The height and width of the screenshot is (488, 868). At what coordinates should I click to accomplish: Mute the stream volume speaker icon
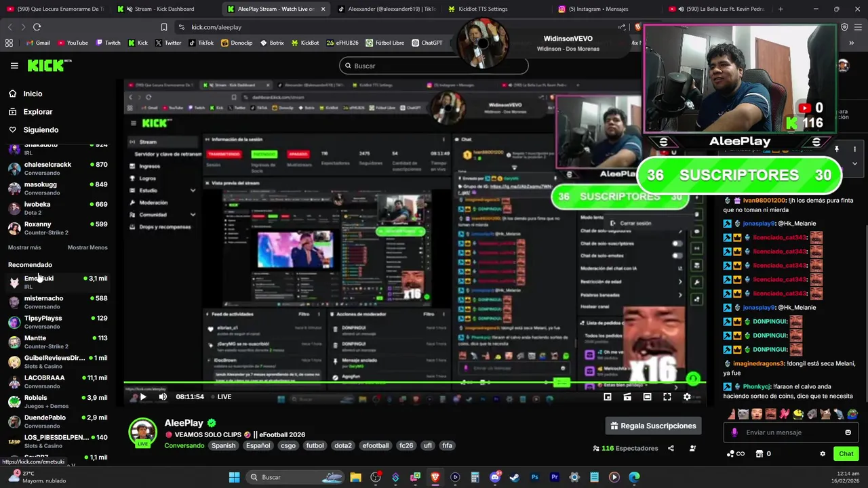pos(163,397)
